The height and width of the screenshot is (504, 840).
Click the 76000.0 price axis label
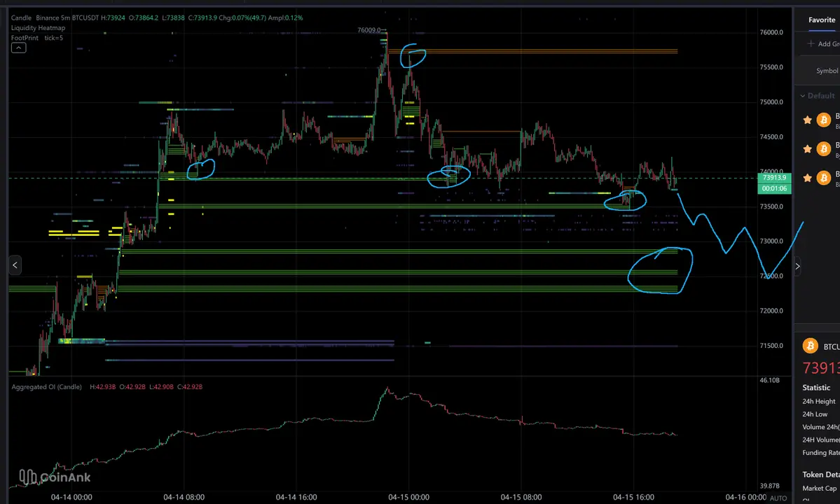click(771, 32)
